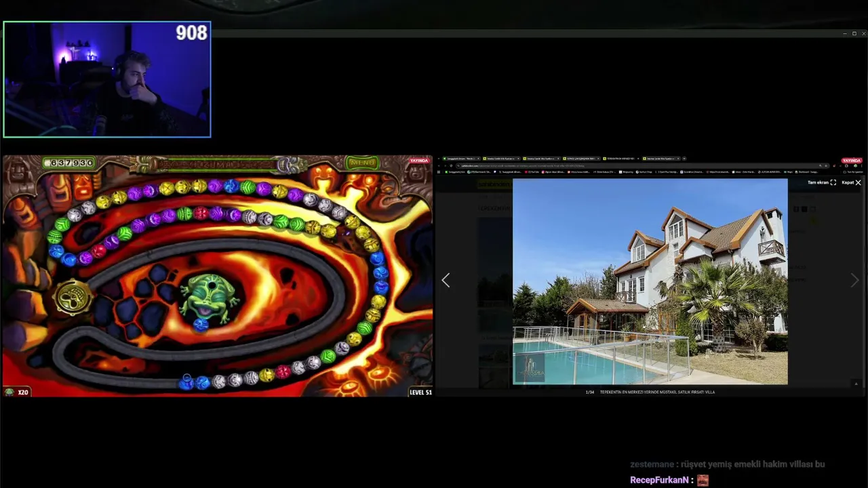Click the Zuma score counter 637930

(x=69, y=163)
